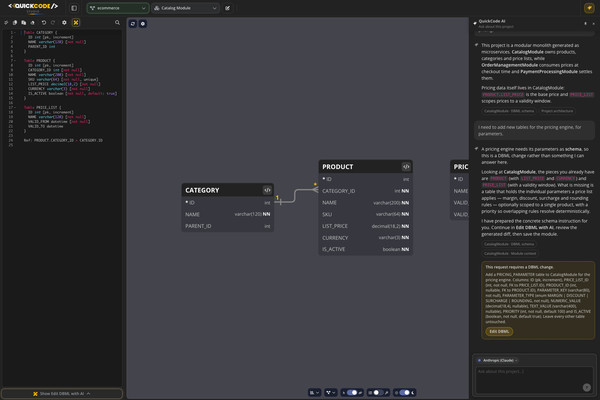The height and width of the screenshot is (400, 600).
Task: Select the PRODUCT table header
Action: 365,167
